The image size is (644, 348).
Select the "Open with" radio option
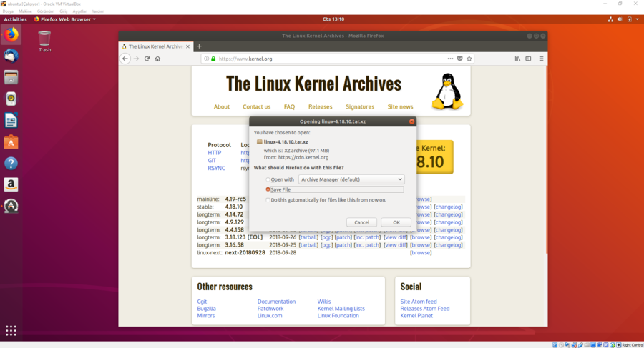pos(268,179)
